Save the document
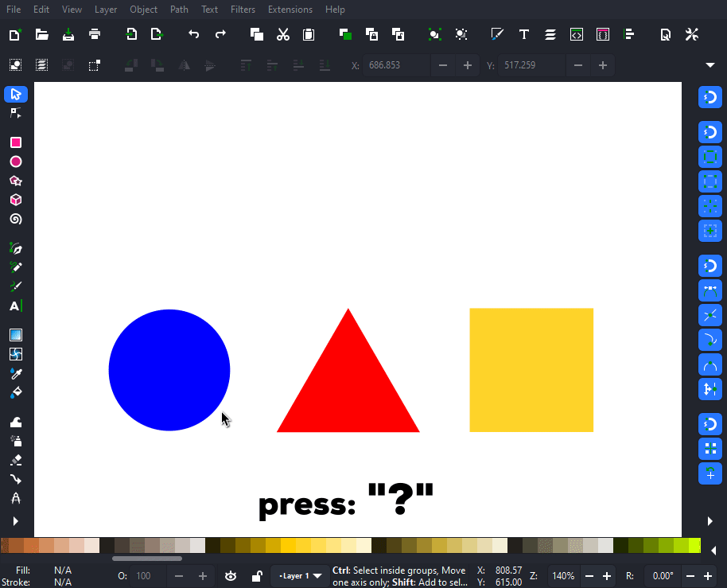This screenshot has height=588, width=727. pyautogui.click(x=68, y=34)
